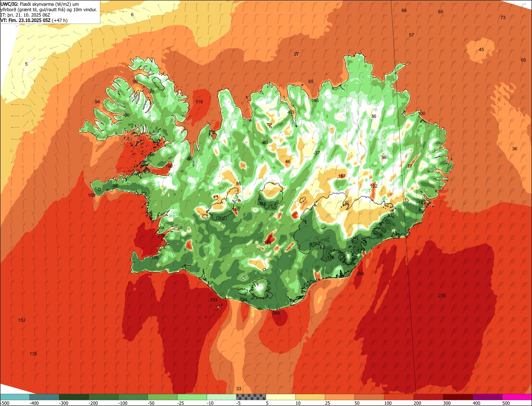Viewport: 532px width, 406px height.
Task: Click the 73 value in the top-right corner
Action: pyautogui.click(x=503, y=17)
